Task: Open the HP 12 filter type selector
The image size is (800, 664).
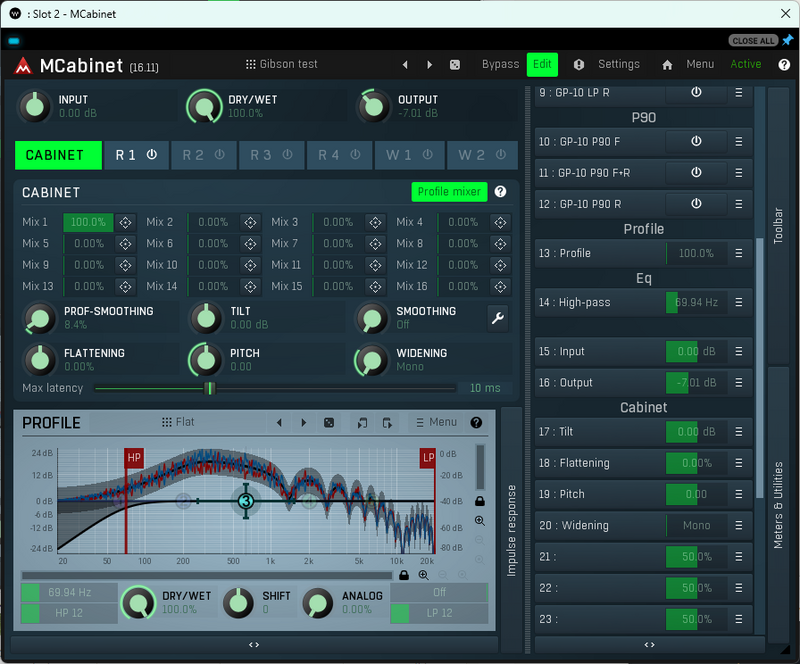Action: 69,613
